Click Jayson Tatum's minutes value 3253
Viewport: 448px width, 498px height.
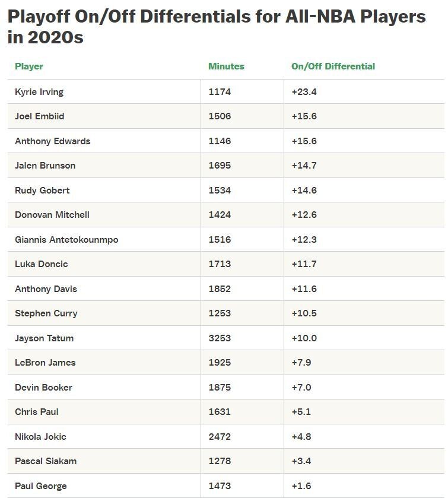(x=220, y=338)
